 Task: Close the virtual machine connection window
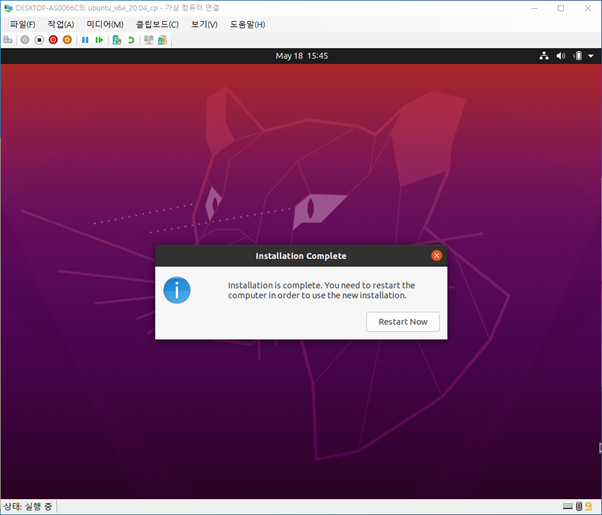pyautogui.click(x=587, y=8)
